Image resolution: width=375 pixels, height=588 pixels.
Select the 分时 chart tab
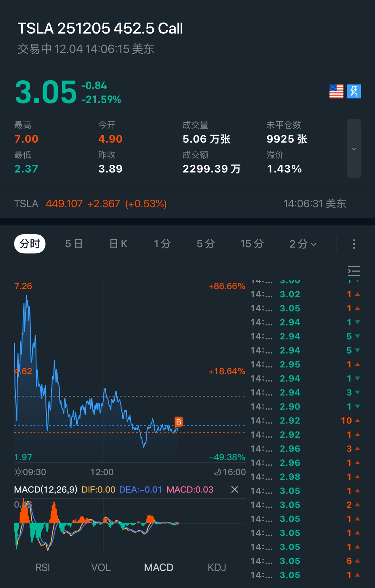[30, 244]
